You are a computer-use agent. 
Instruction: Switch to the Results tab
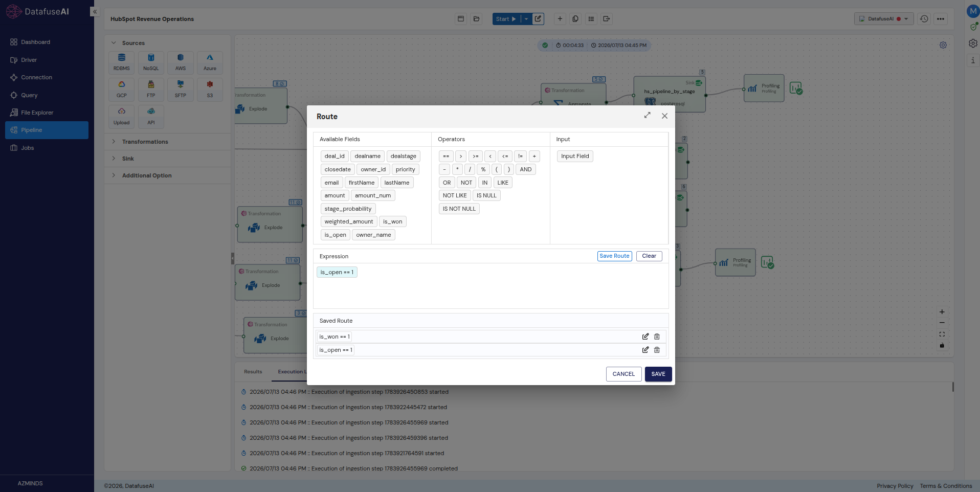[x=253, y=372]
